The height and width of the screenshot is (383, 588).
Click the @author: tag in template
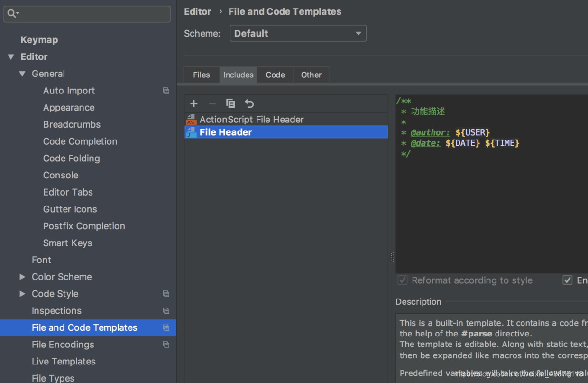430,132
